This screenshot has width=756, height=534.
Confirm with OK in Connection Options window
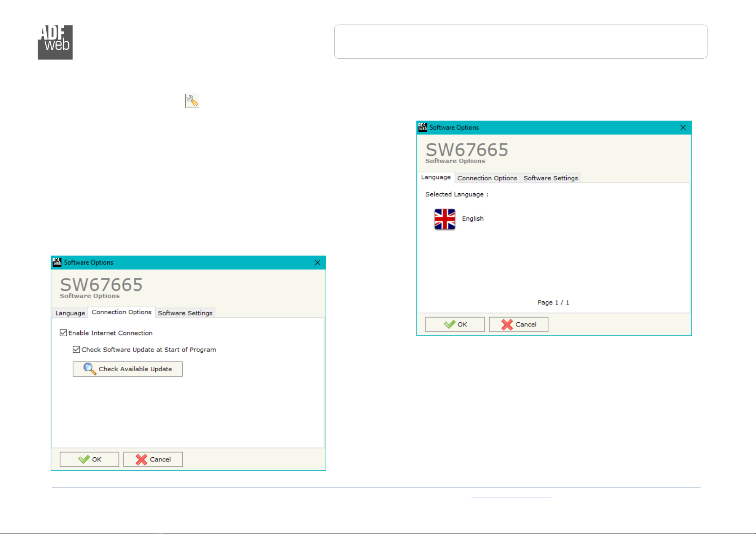tap(89, 459)
